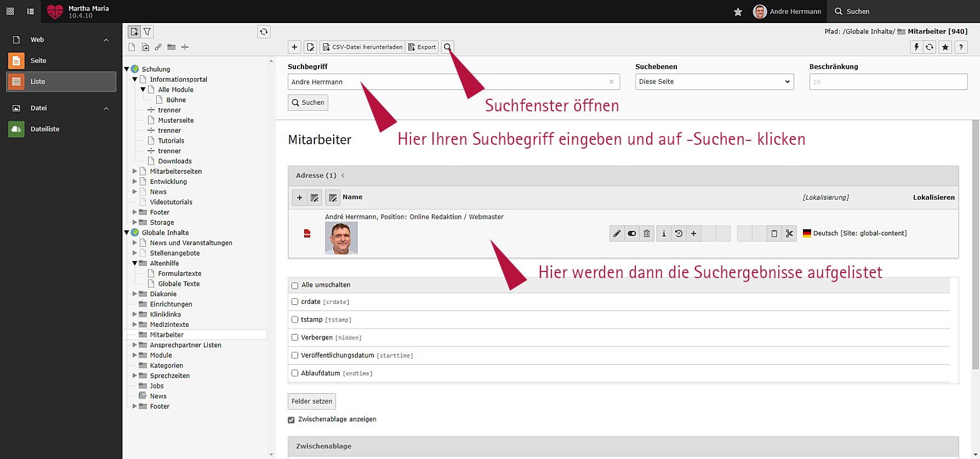This screenshot has height=459, width=980.
Task: Create new record with plus button
Action: click(294, 47)
